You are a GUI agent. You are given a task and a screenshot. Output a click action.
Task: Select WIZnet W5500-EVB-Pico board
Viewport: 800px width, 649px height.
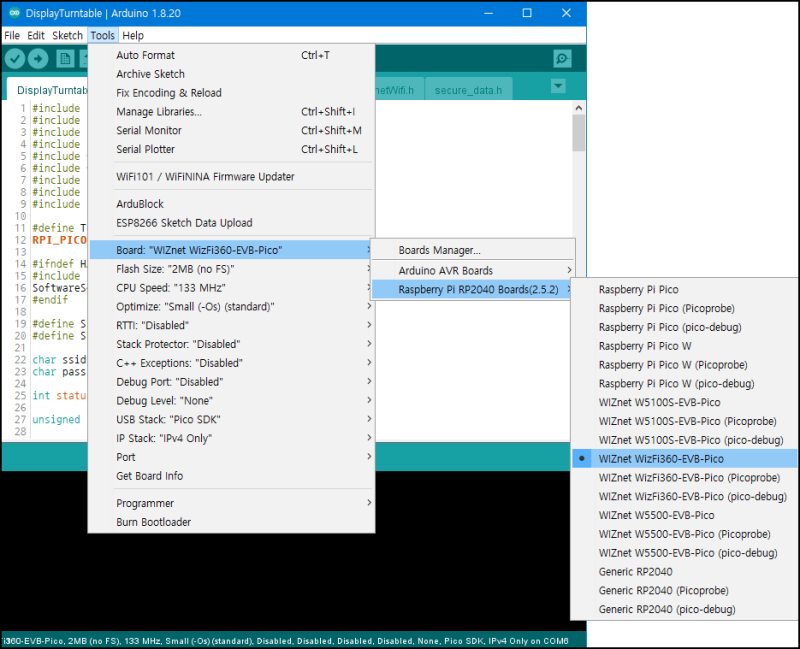click(x=684, y=515)
